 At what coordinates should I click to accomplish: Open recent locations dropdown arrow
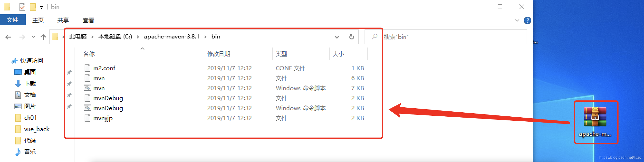[x=33, y=37]
